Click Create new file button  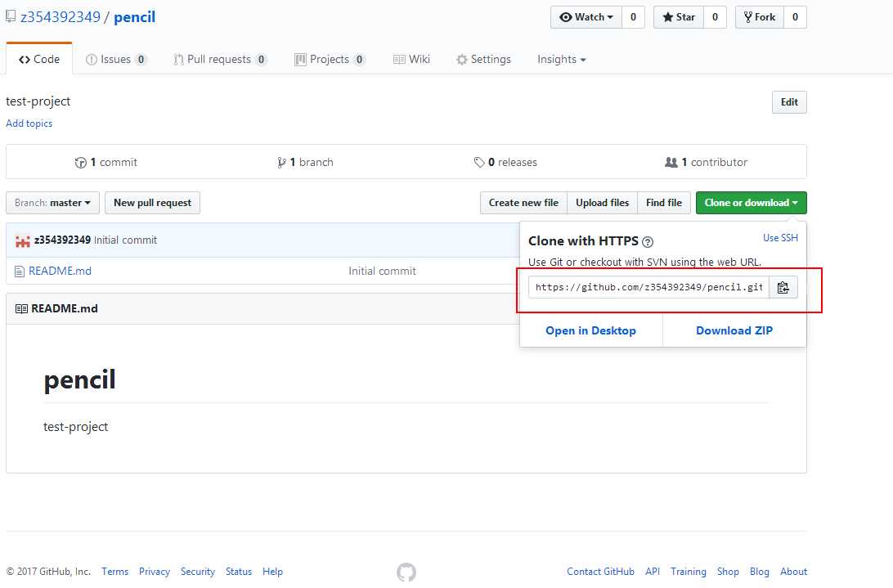(x=523, y=203)
